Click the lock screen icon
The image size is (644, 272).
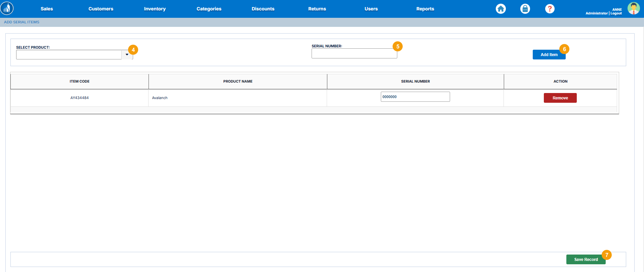coord(525,9)
